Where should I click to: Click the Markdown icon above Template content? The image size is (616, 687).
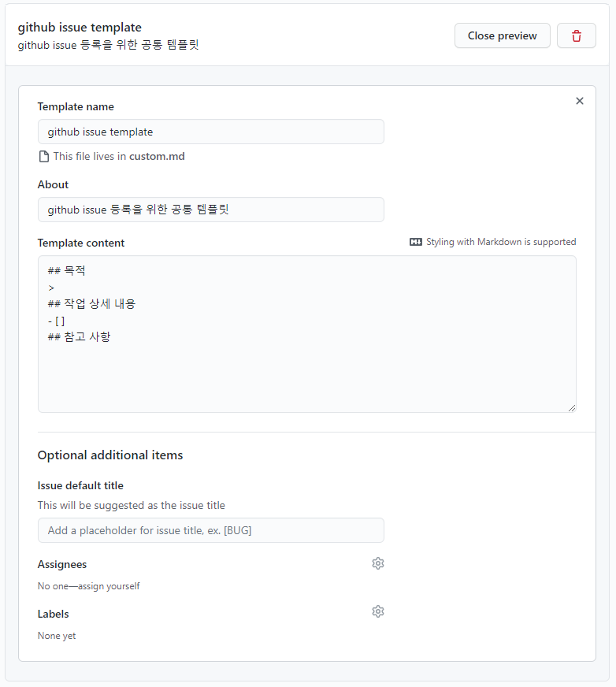415,242
